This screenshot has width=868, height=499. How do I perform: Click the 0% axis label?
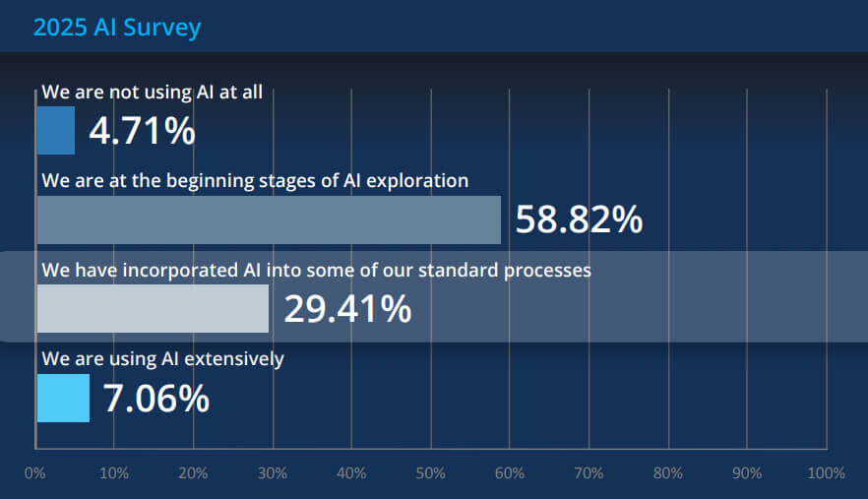click(x=34, y=473)
